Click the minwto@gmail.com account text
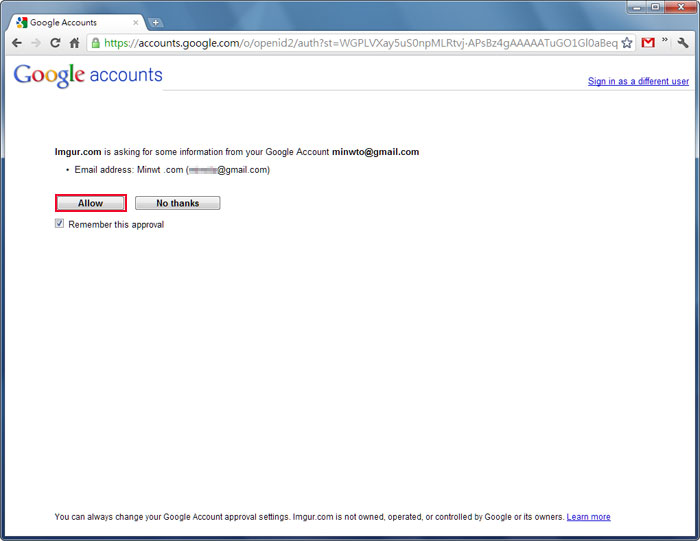Screen dimensions: 700x541 coord(375,152)
